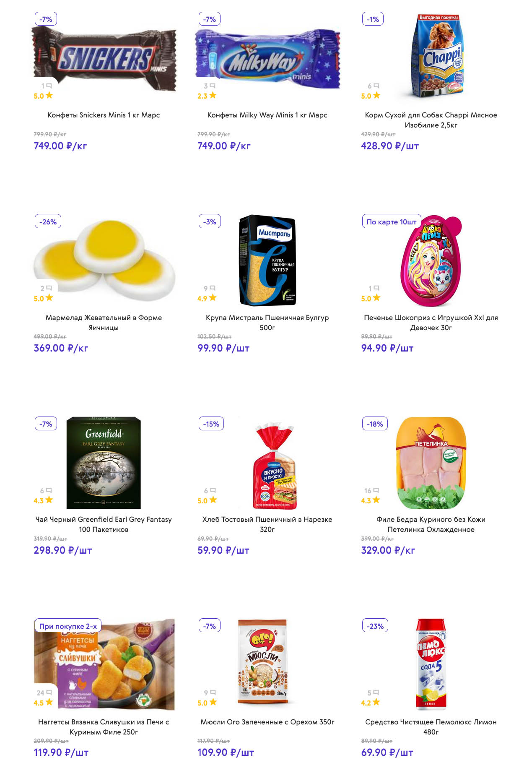Screen dimensions: 532x776
Task: Open Конфеты Snickers Minis 1 кг product link
Action: pos(104,115)
